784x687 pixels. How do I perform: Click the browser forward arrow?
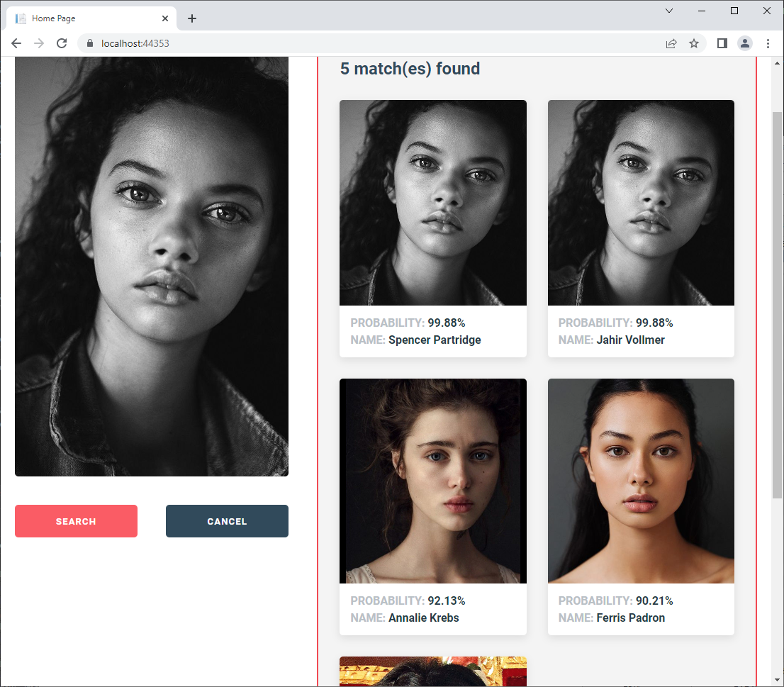tap(38, 43)
